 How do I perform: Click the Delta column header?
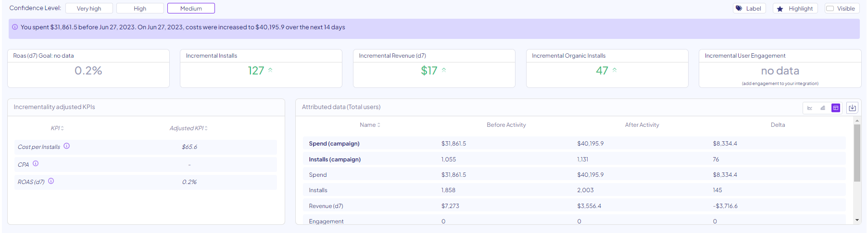pos(778,125)
